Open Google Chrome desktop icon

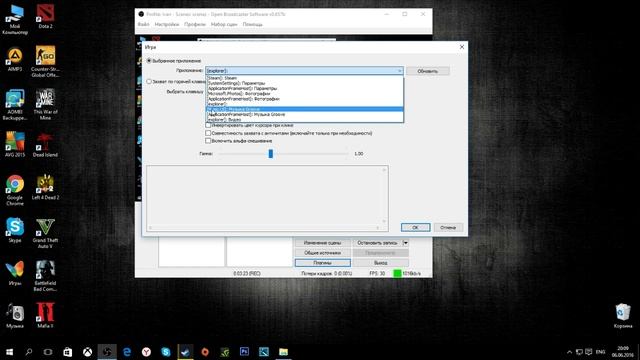pos(15,190)
